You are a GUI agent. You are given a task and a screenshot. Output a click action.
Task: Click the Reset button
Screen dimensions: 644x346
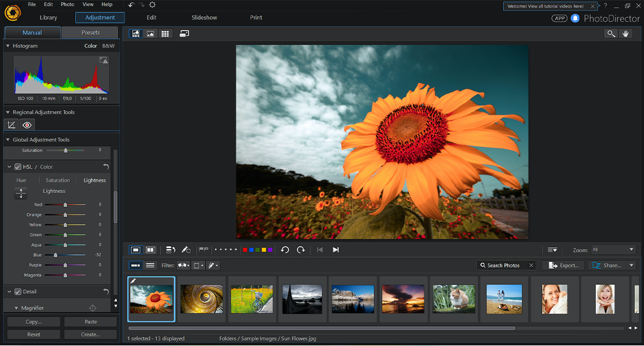point(34,335)
